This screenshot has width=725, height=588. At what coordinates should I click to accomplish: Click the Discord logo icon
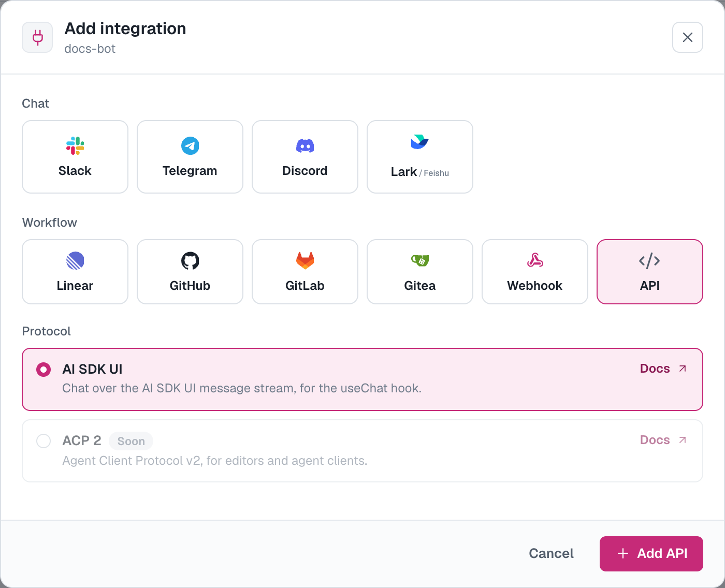[305, 146]
